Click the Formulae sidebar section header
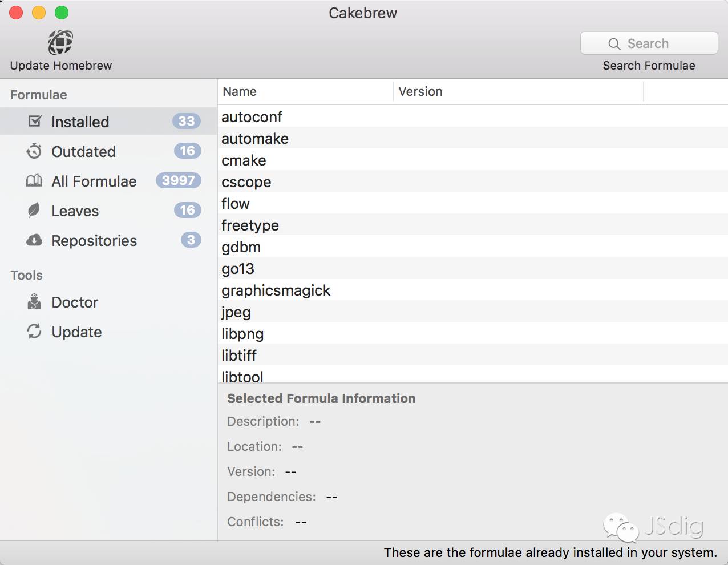 tap(39, 95)
